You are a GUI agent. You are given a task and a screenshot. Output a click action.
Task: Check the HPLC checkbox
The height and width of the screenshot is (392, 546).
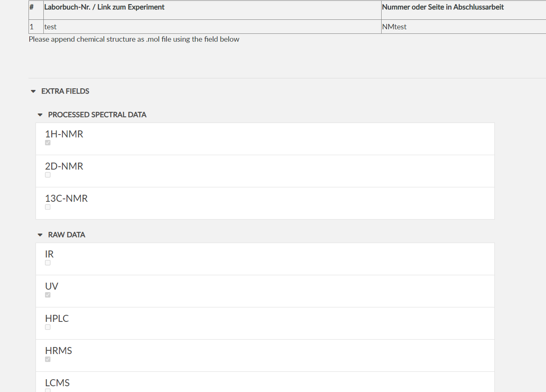coord(47,327)
